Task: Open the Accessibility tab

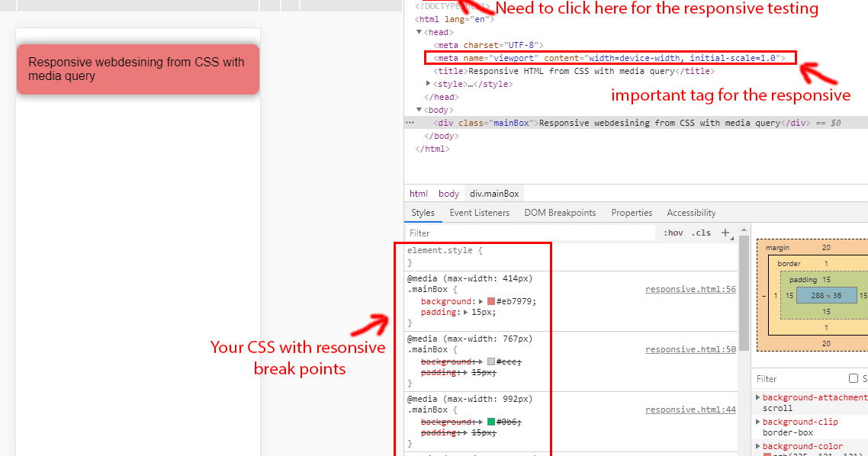Action: click(x=690, y=213)
